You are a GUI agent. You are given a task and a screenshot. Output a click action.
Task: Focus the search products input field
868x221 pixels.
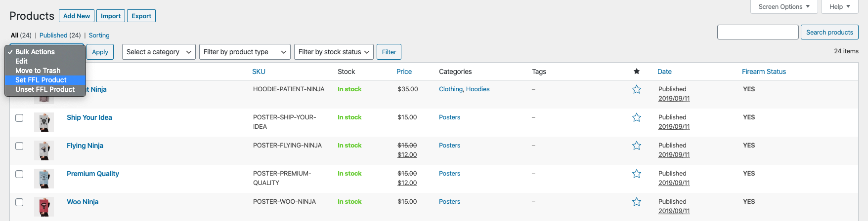[758, 32]
